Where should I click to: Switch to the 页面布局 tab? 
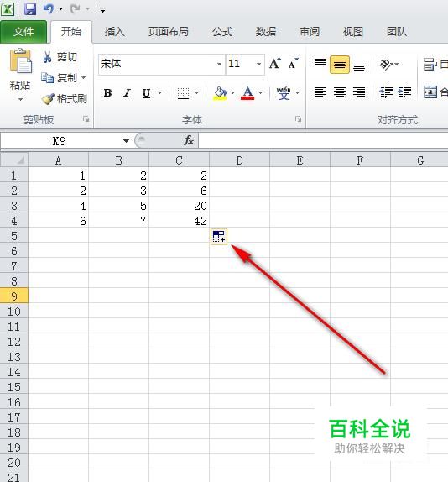169,32
